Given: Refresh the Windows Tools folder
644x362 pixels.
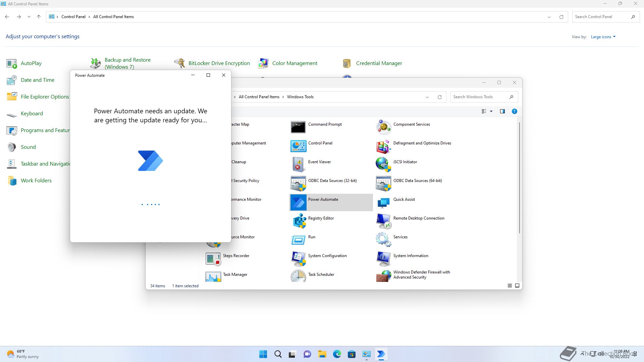Looking at the screenshot, I should pyautogui.click(x=439, y=97).
